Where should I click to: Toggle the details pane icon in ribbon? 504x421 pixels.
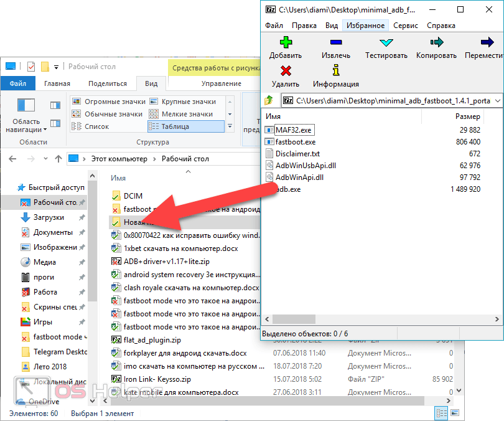tap(55, 123)
